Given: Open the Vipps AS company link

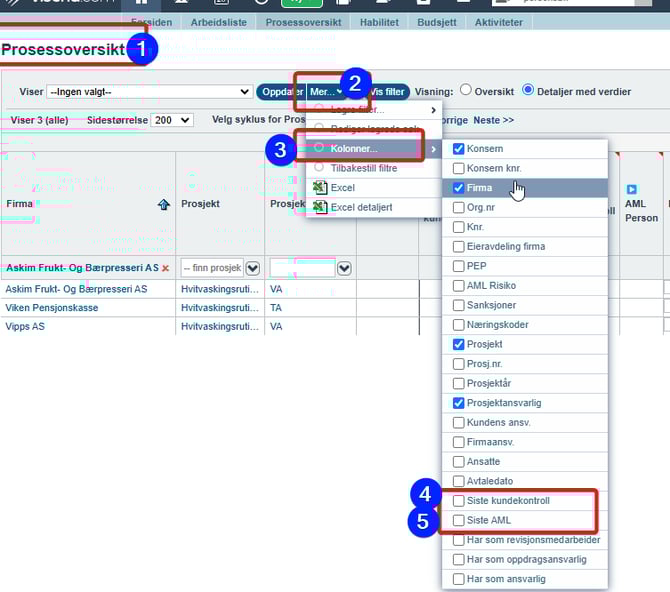Looking at the screenshot, I should coord(25,326).
